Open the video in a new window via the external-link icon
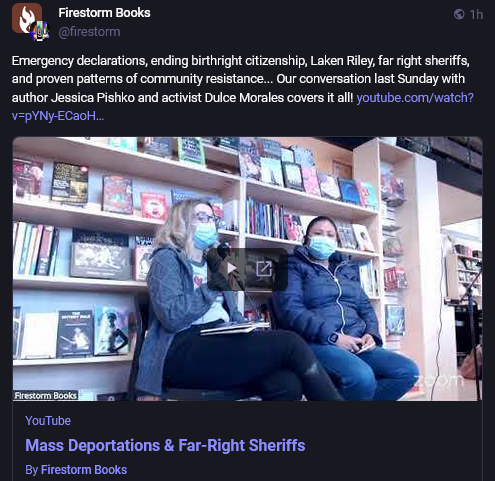The image size is (495, 481). click(264, 268)
